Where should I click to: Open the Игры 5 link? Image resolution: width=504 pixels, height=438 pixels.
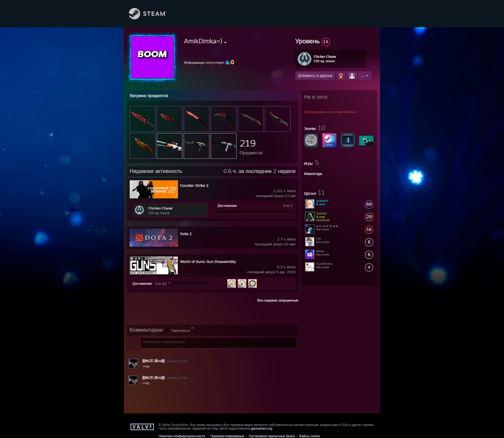tap(311, 163)
